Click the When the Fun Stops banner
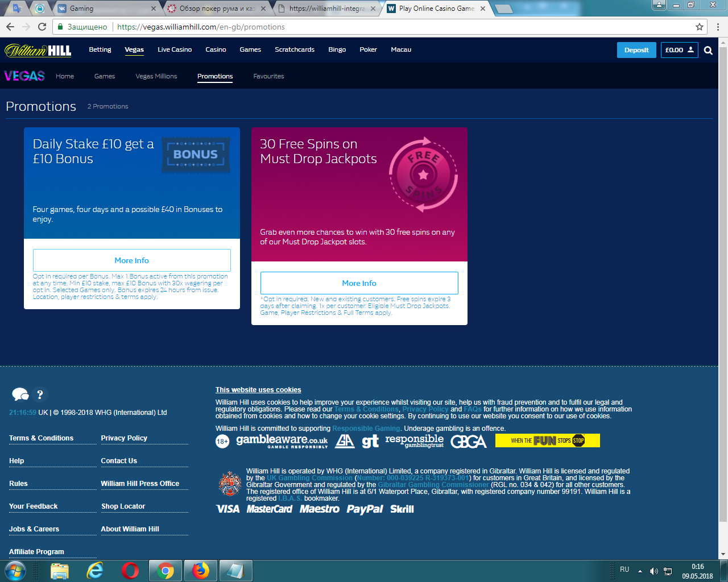728x582 pixels. coord(548,440)
